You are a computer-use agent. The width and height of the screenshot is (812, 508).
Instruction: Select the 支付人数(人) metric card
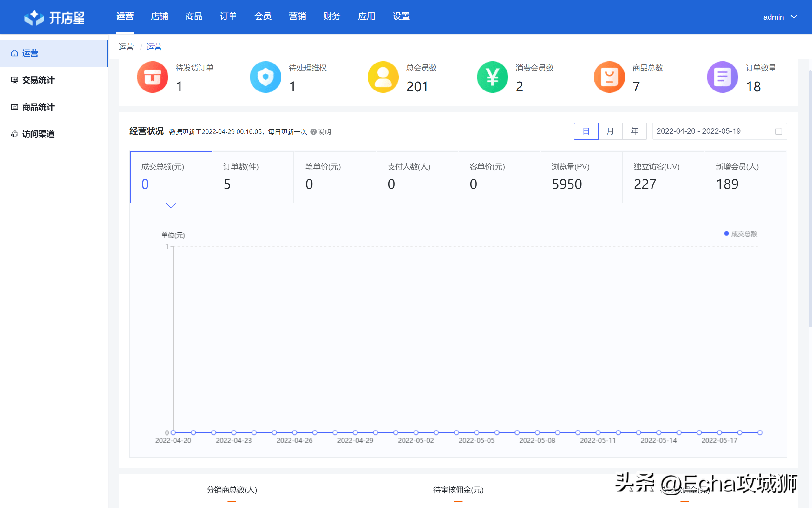tap(417, 177)
